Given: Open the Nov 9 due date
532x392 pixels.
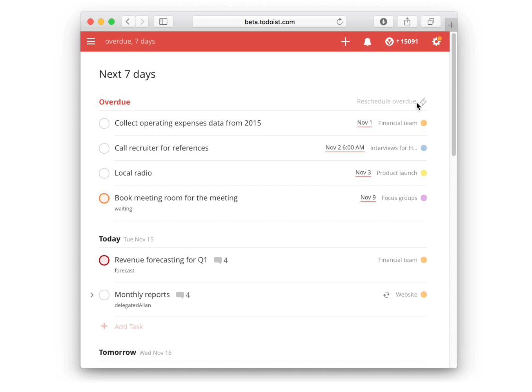Looking at the screenshot, I should (x=368, y=198).
